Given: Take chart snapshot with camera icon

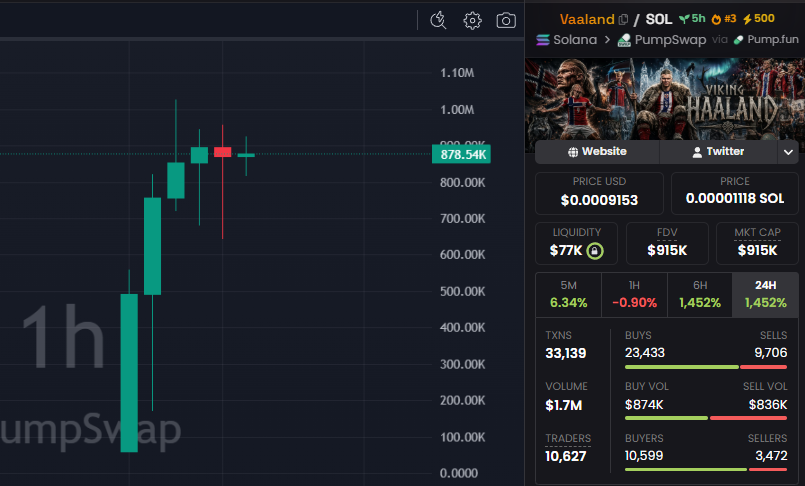Looking at the screenshot, I should click(x=506, y=21).
